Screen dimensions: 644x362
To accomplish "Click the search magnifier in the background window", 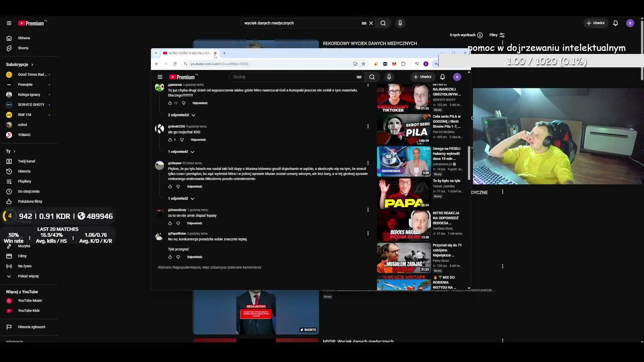I will tap(383, 23).
